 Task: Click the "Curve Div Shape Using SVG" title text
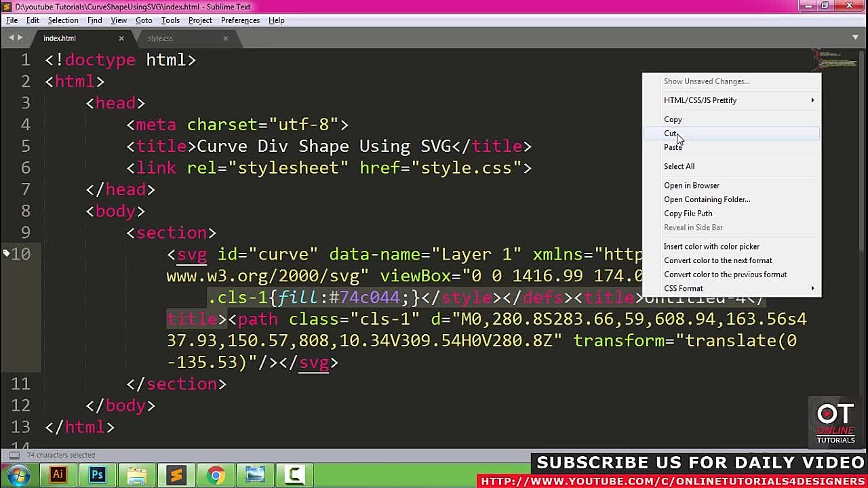coord(323,146)
